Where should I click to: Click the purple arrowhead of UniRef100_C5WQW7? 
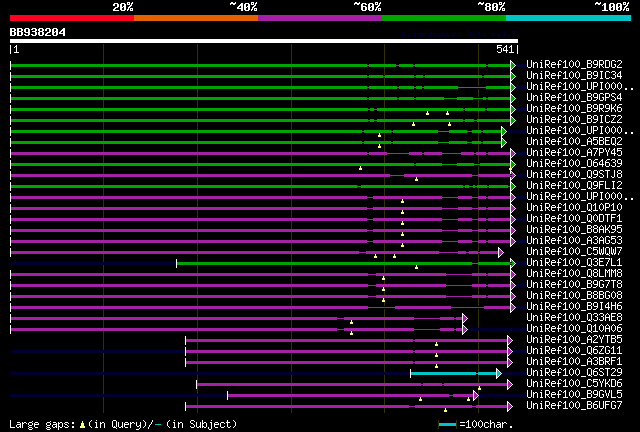[x=501, y=252]
